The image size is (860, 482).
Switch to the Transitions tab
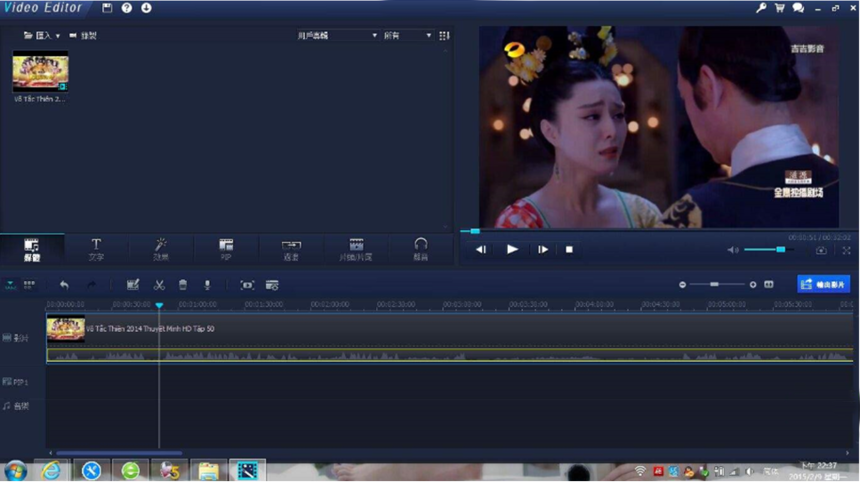click(291, 249)
